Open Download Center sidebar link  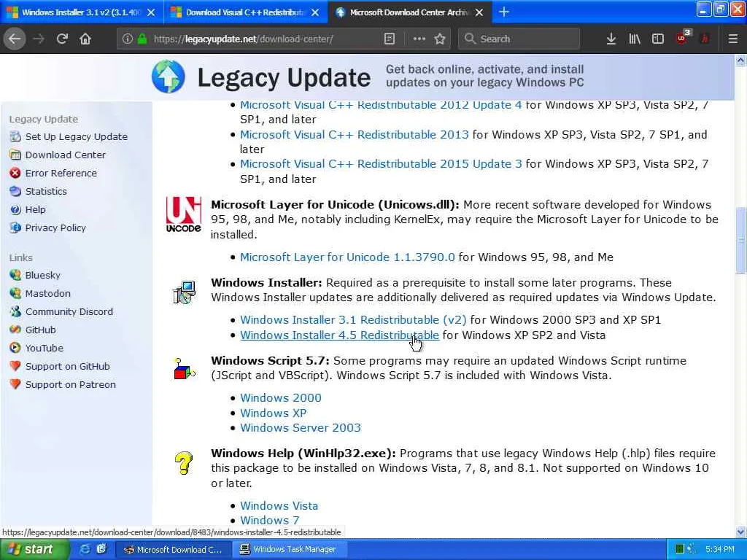coord(65,155)
